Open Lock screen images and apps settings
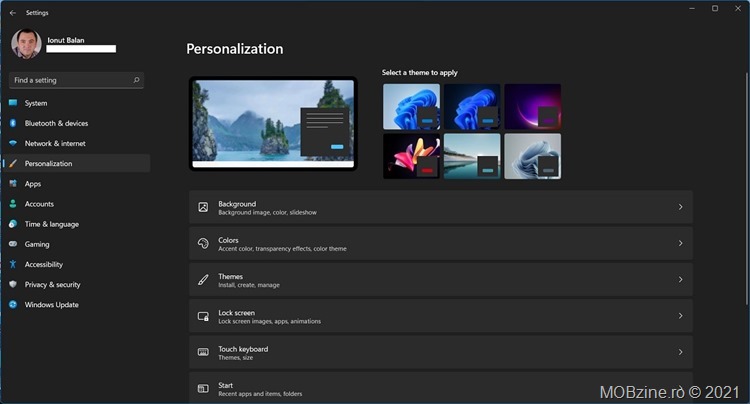This screenshot has height=404, width=750. (441, 316)
